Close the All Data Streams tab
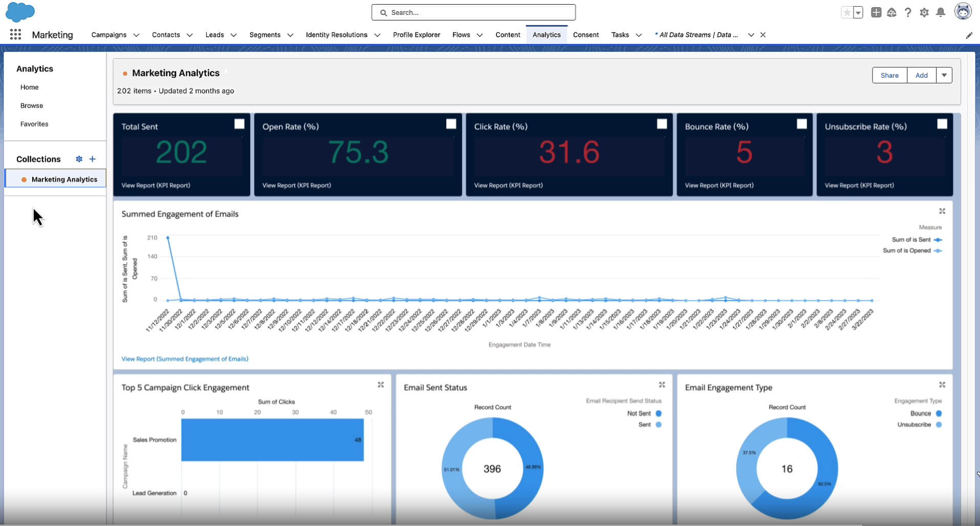Screen dimensions: 980x526 click(763, 35)
